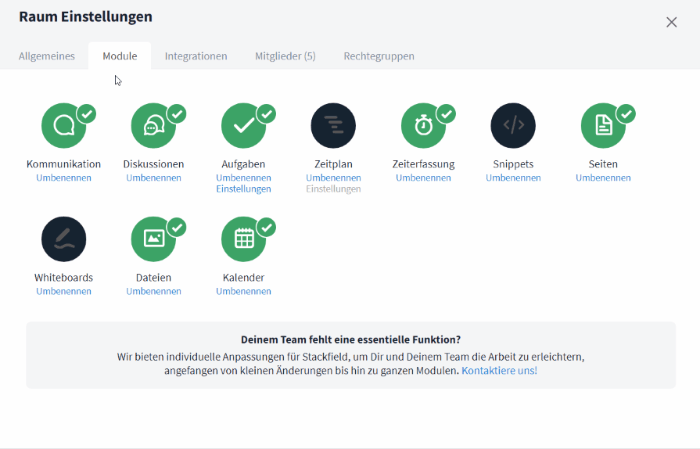Viewport: 700px width, 449px height.
Task: Click the Dateien image module icon
Action: [x=154, y=240]
